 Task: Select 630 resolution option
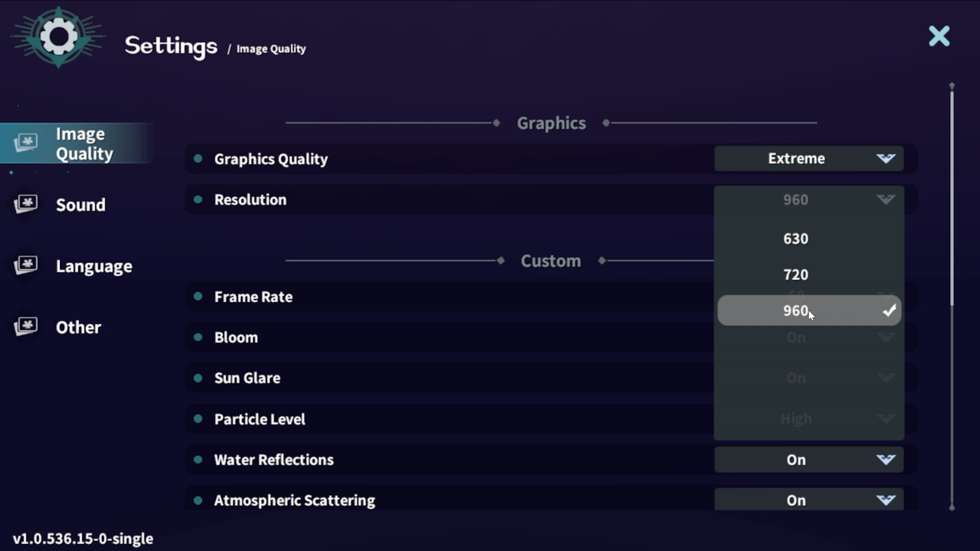pyautogui.click(x=795, y=239)
